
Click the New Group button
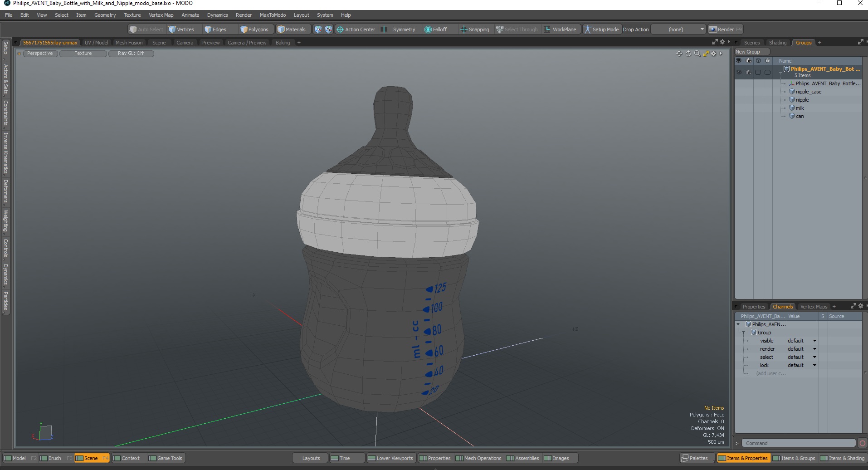coord(752,52)
